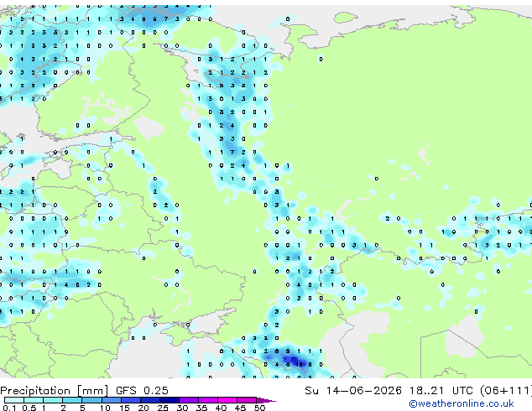
Task: Click the 0.5–1 mm legend color swatch
Action: [34, 400]
